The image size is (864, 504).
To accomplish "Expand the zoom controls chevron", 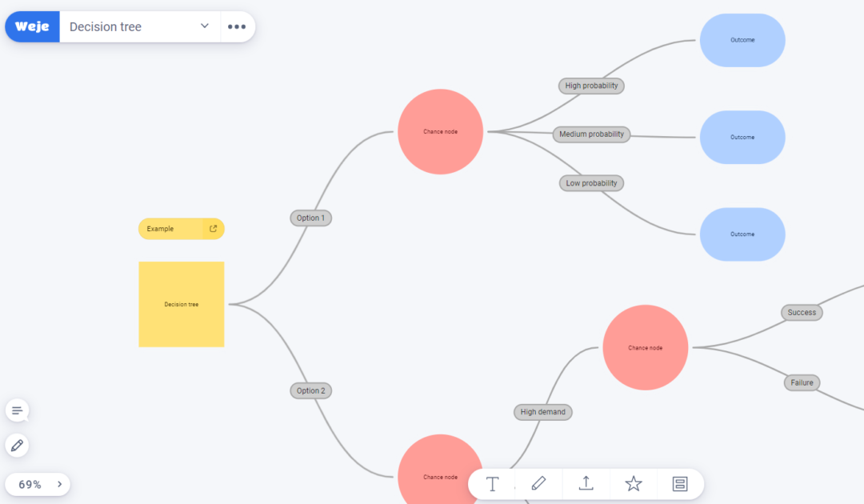I will [58, 484].
